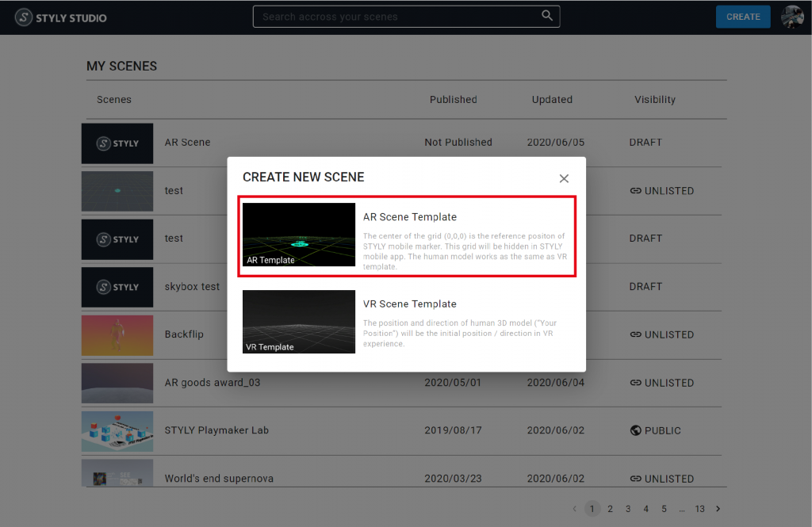Screen dimensions: 812x527
Task: Go to pagination page 4
Action: click(x=645, y=509)
